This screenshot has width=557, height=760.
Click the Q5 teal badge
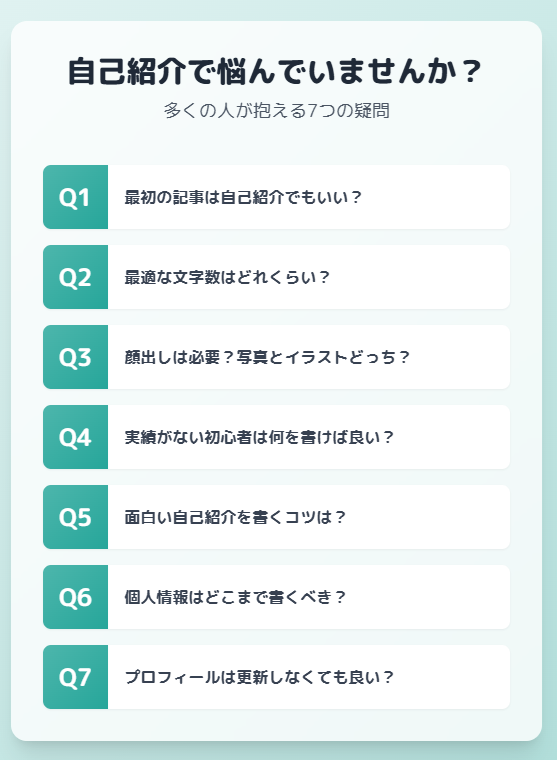tap(75, 517)
